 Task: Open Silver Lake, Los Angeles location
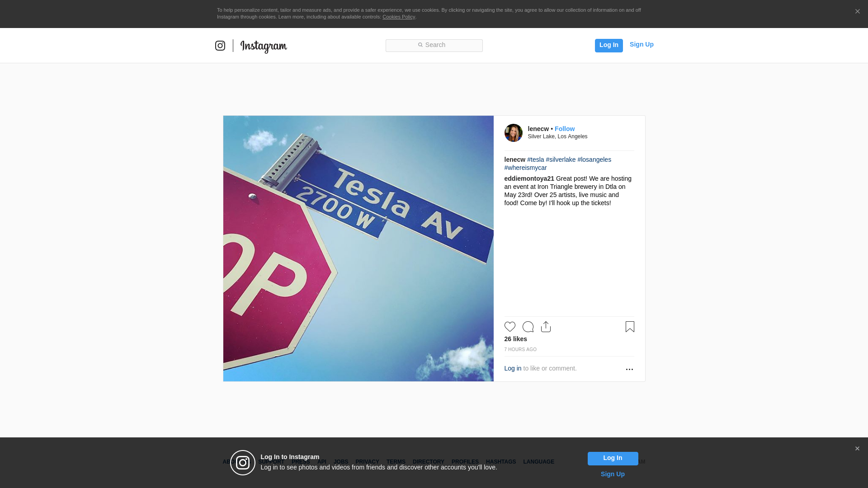(557, 136)
